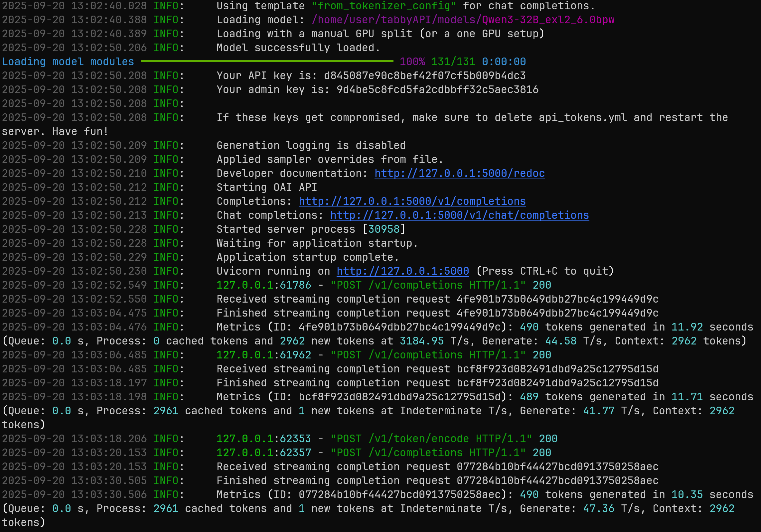Click the server process ID 30958
The height and width of the screenshot is (532, 761).
pyautogui.click(x=384, y=229)
